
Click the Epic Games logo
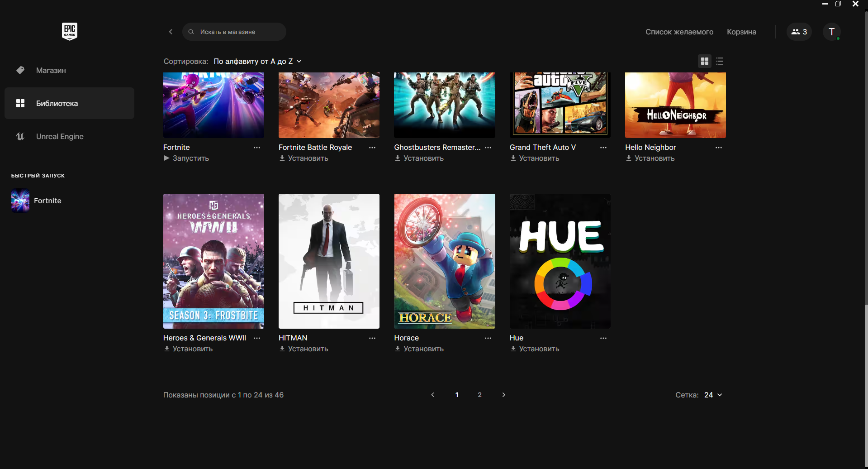(70, 31)
